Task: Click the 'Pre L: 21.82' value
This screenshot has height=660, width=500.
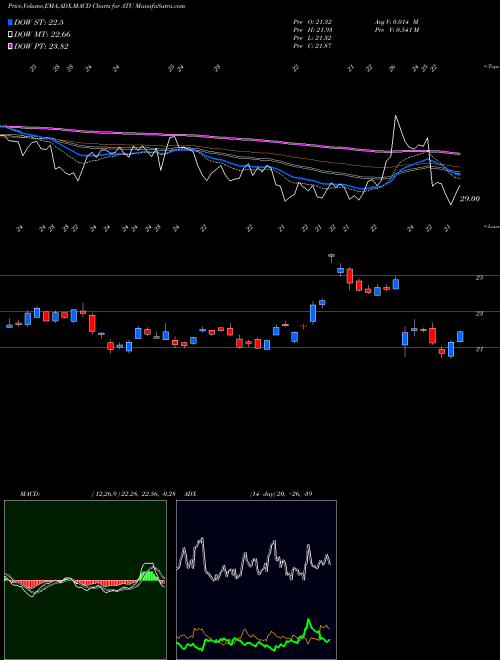Action: [313, 38]
